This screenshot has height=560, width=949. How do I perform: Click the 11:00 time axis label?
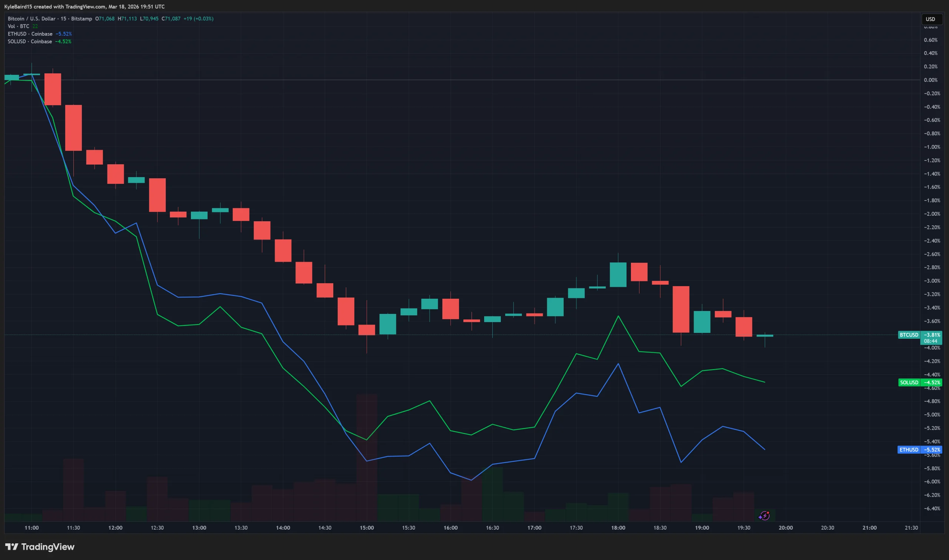[x=31, y=527]
